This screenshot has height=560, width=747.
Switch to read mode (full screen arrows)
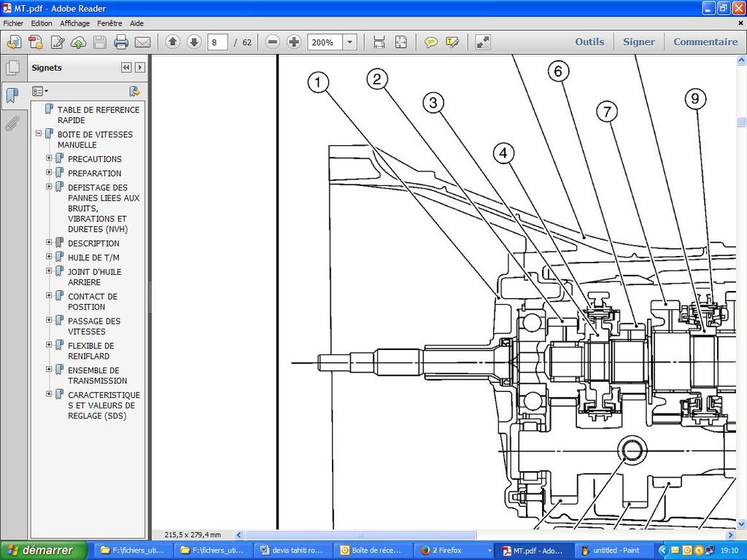click(x=483, y=42)
